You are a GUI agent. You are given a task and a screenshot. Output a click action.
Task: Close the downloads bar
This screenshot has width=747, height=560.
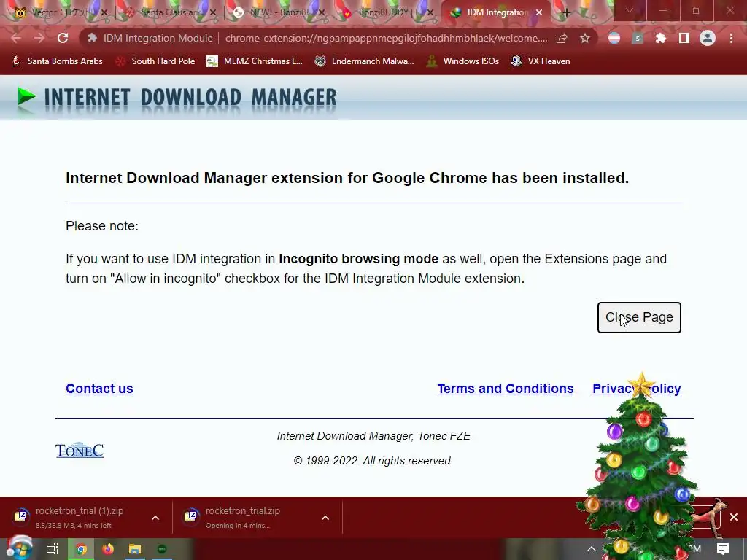734,517
